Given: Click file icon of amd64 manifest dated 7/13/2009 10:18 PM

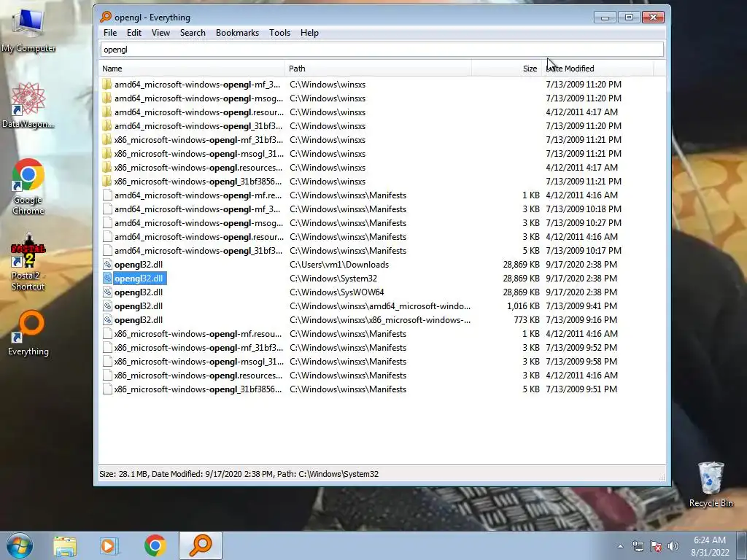Looking at the screenshot, I should coord(108,209).
